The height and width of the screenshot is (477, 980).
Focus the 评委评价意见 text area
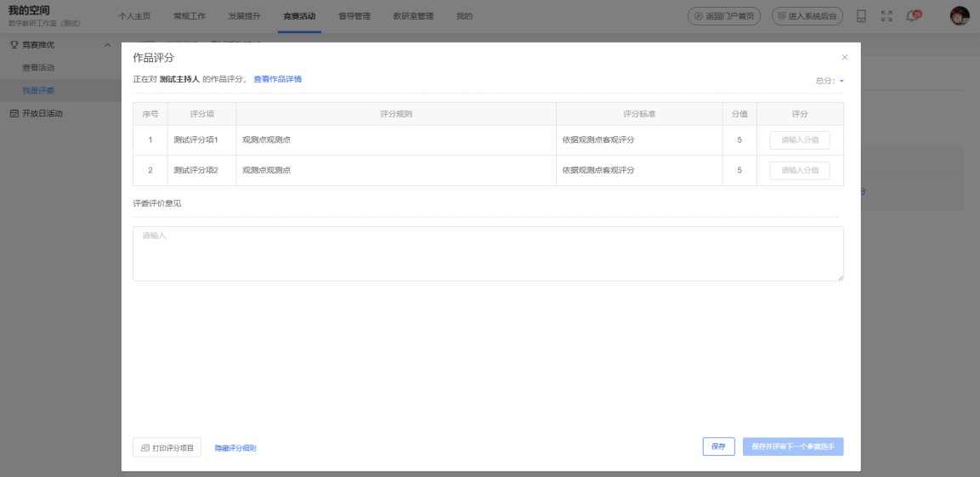tap(488, 254)
